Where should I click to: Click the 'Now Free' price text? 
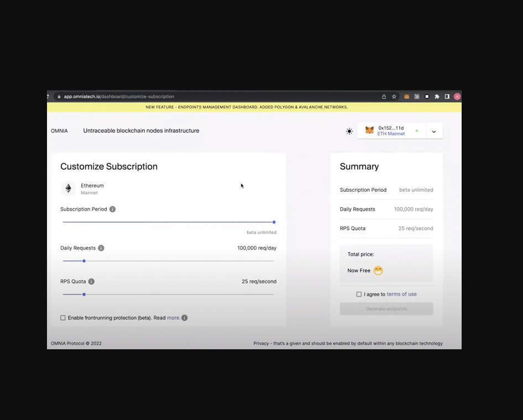click(359, 271)
